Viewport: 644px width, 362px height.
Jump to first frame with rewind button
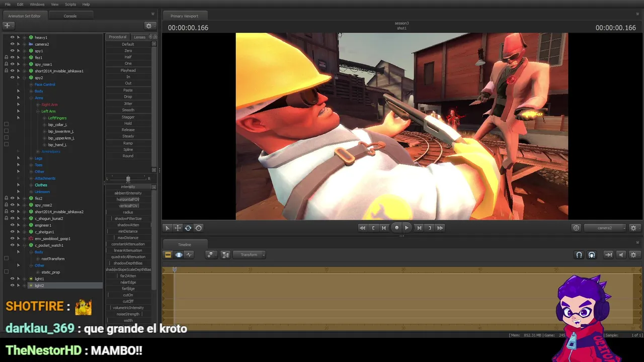pyautogui.click(x=362, y=228)
